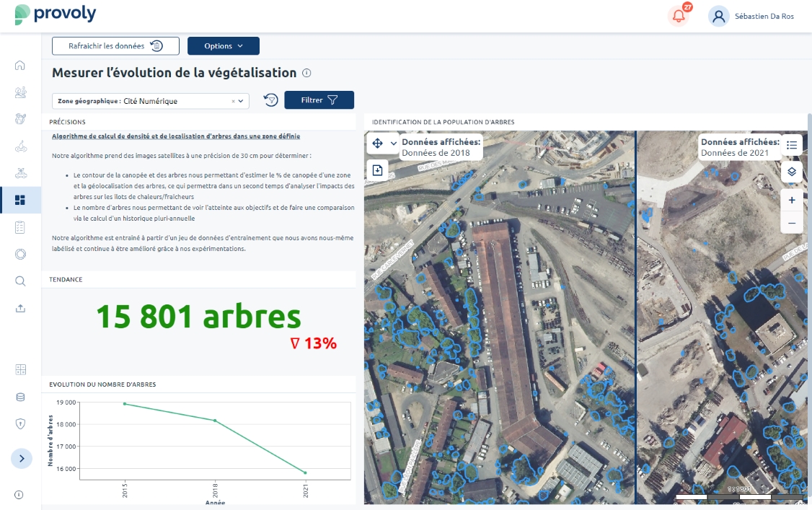This screenshot has height=510, width=812.
Task: Zoom in on the map
Action: click(x=792, y=200)
